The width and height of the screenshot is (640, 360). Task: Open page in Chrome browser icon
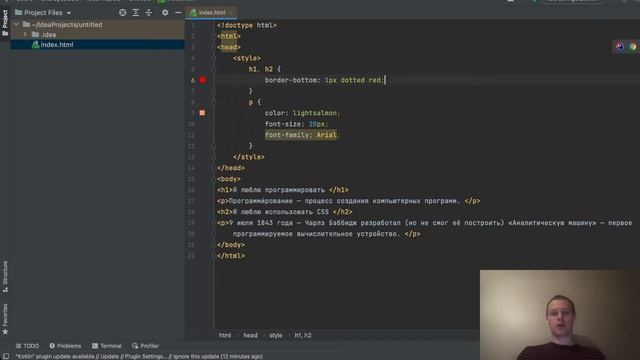pyautogui.click(x=633, y=46)
